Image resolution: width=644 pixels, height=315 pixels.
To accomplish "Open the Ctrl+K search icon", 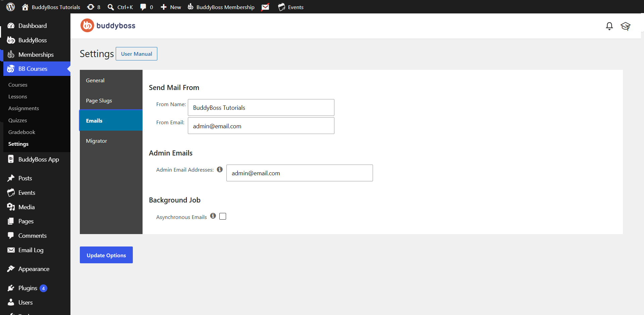I will 120,7.
